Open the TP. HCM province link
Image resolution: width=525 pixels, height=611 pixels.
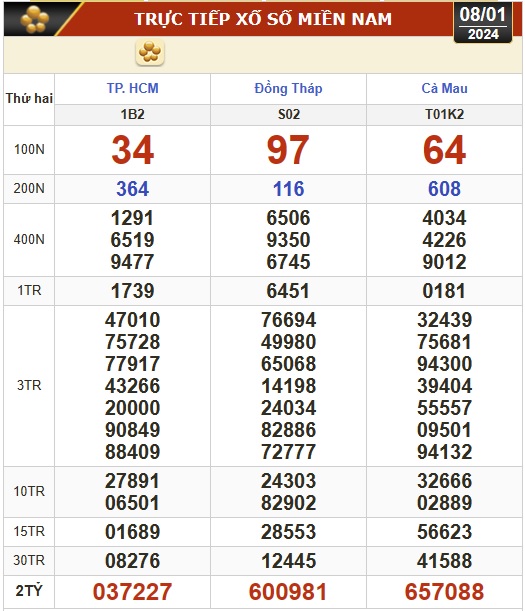[x=133, y=88]
